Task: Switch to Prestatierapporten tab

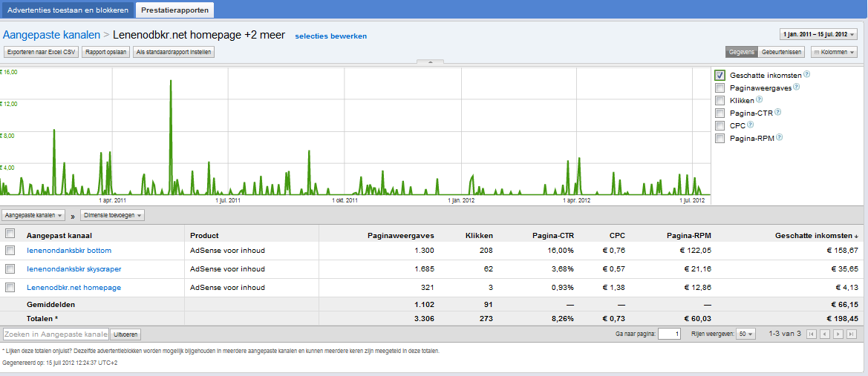Action: tap(174, 10)
